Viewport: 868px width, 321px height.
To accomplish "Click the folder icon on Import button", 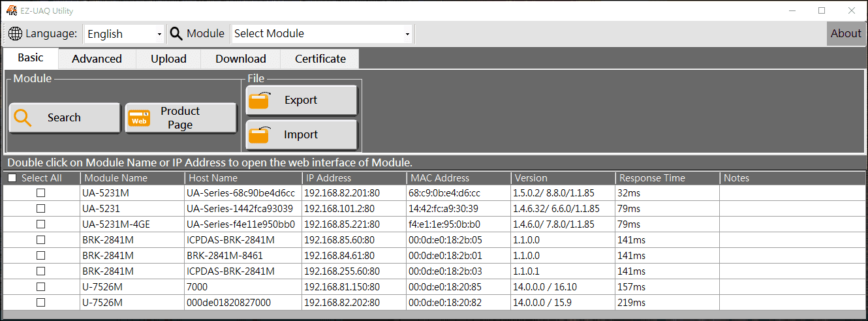I will pos(260,135).
